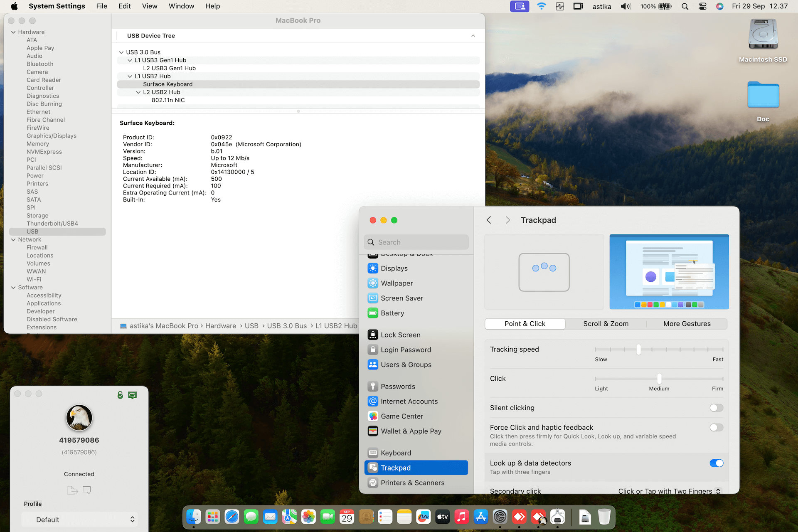Enable Force Click and haptic feedback

pos(716,427)
